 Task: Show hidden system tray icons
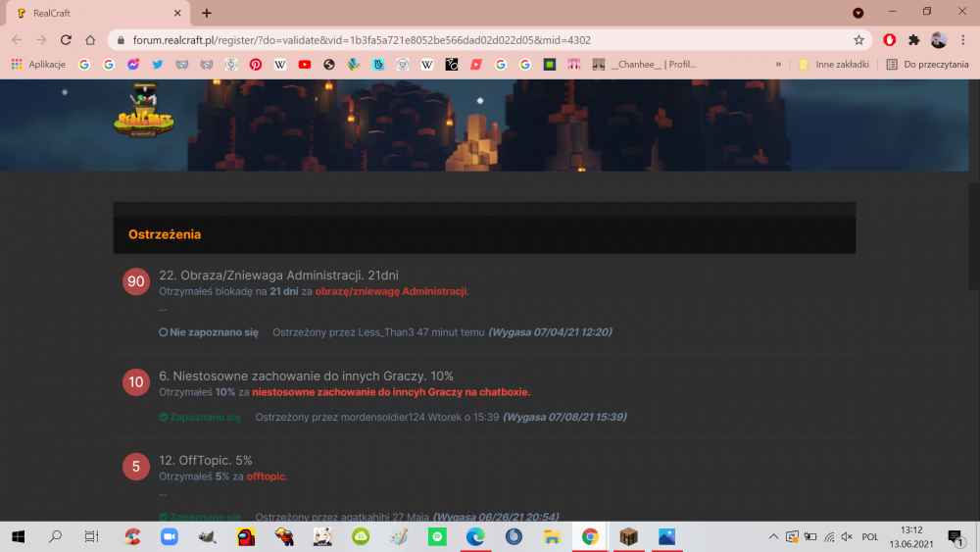773,537
